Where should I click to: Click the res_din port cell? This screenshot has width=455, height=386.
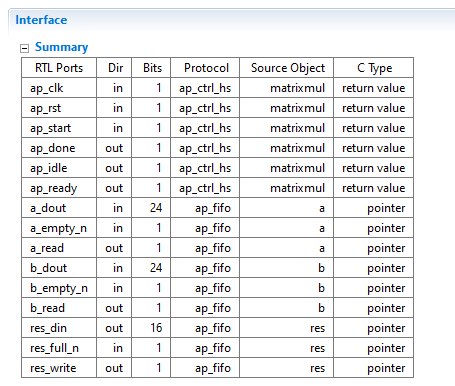(59, 328)
